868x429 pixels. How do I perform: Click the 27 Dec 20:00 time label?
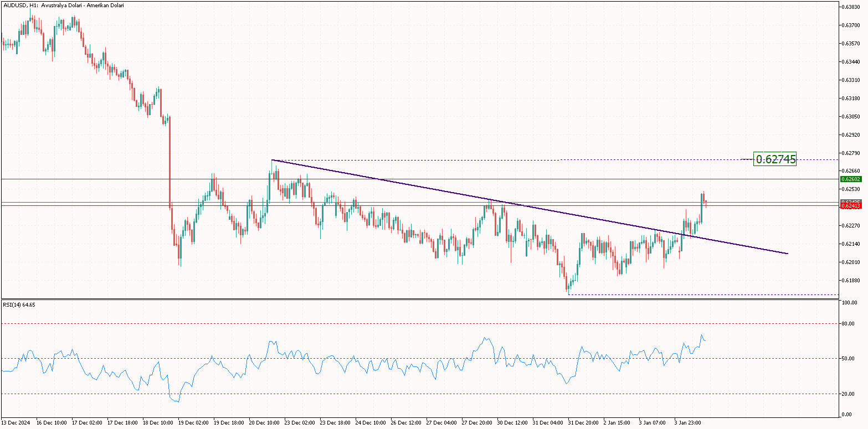coord(477,422)
